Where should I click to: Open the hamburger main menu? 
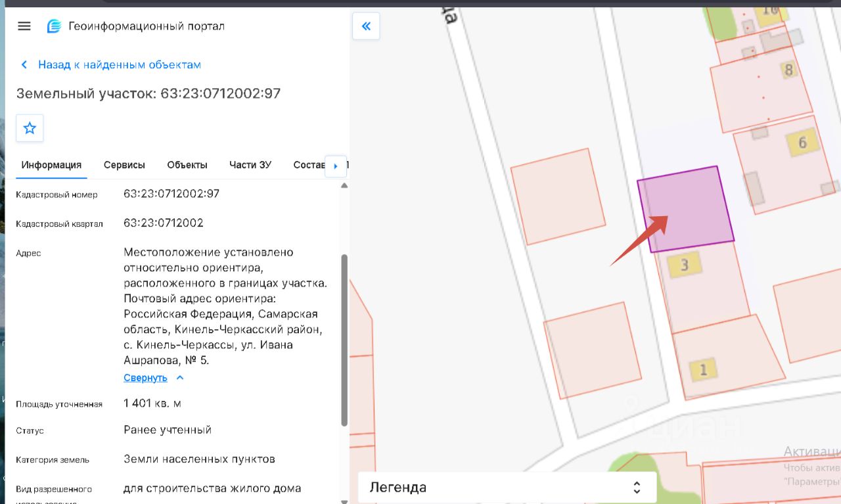click(x=24, y=26)
